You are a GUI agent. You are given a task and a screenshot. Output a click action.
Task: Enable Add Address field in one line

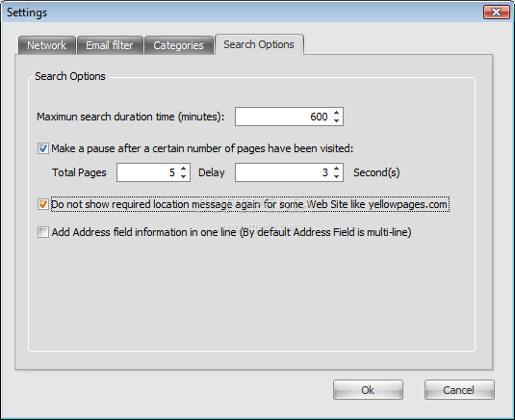tap(43, 232)
